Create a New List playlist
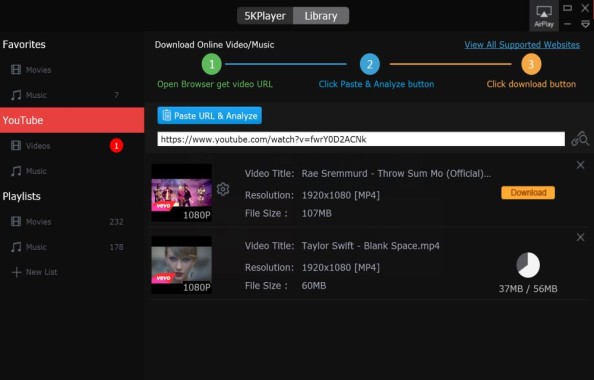Image resolution: width=594 pixels, height=380 pixels. [x=72, y=272]
